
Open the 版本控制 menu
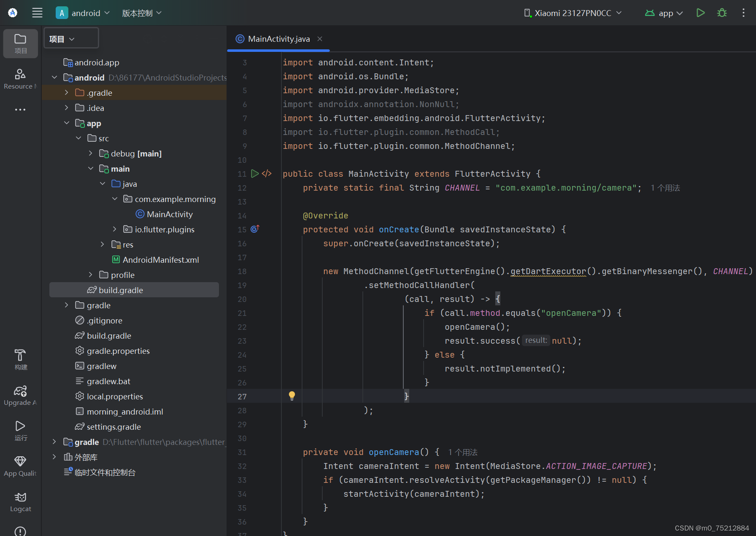141,13
